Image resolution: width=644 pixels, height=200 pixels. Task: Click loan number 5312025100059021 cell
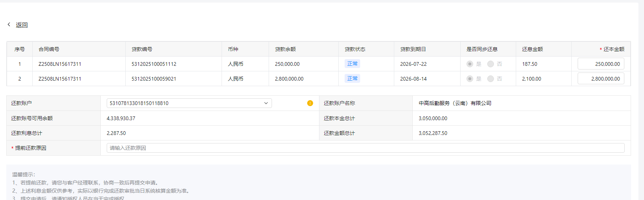point(154,79)
